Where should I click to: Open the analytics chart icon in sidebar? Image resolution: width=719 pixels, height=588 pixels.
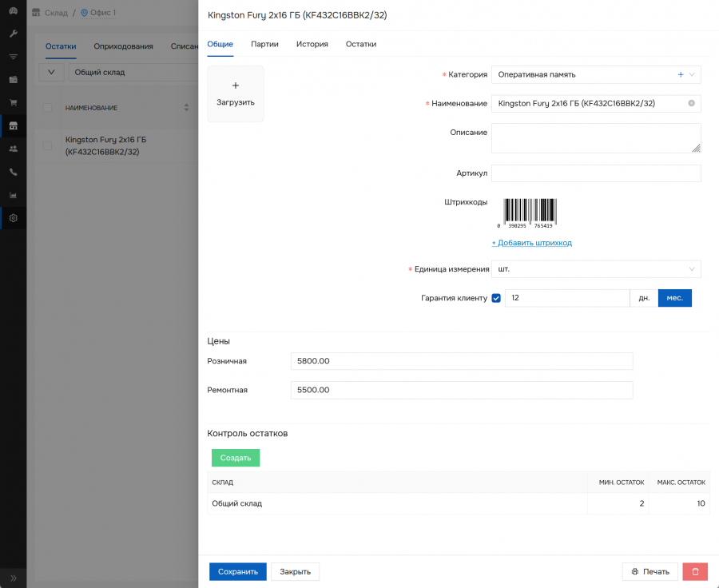(x=14, y=195)
